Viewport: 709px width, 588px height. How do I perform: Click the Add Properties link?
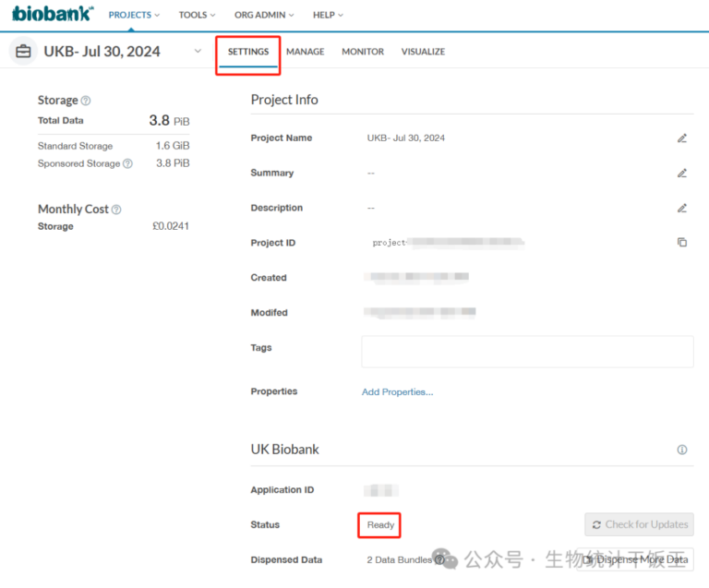pyautogui.click(x=397, y=392)
